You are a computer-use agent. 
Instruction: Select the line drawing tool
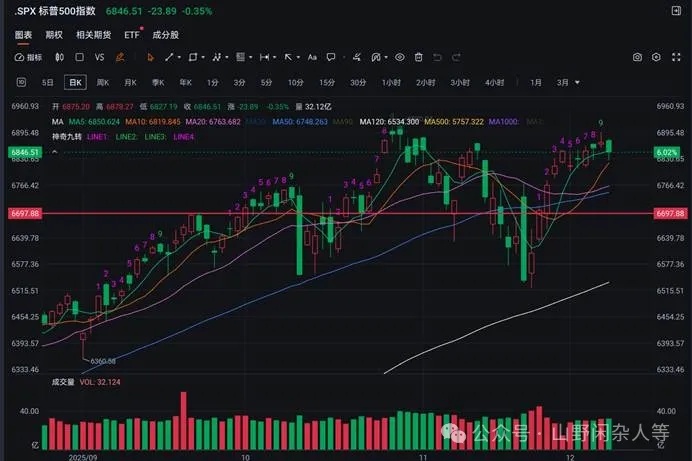pyautogui.click(x=169, y=58)
